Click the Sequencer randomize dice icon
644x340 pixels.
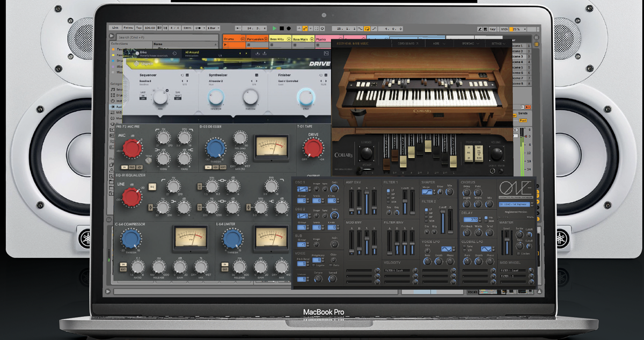click(187, 75)
